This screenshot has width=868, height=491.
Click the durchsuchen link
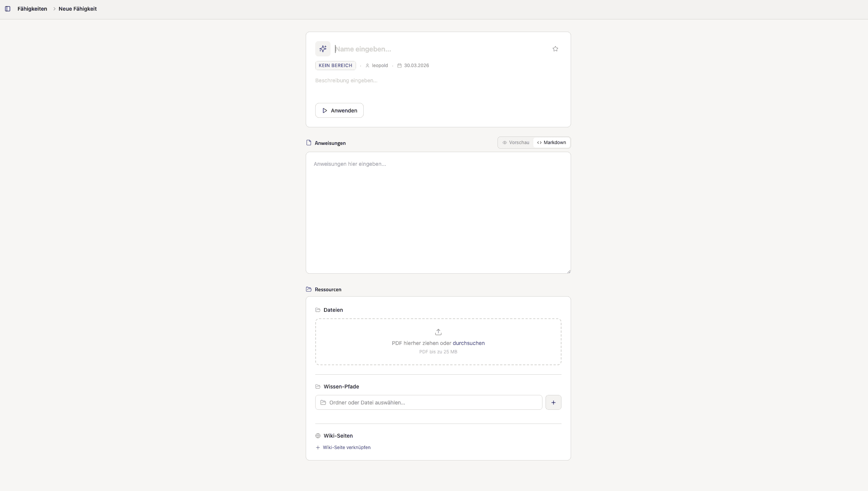click(x=468, y=343)
